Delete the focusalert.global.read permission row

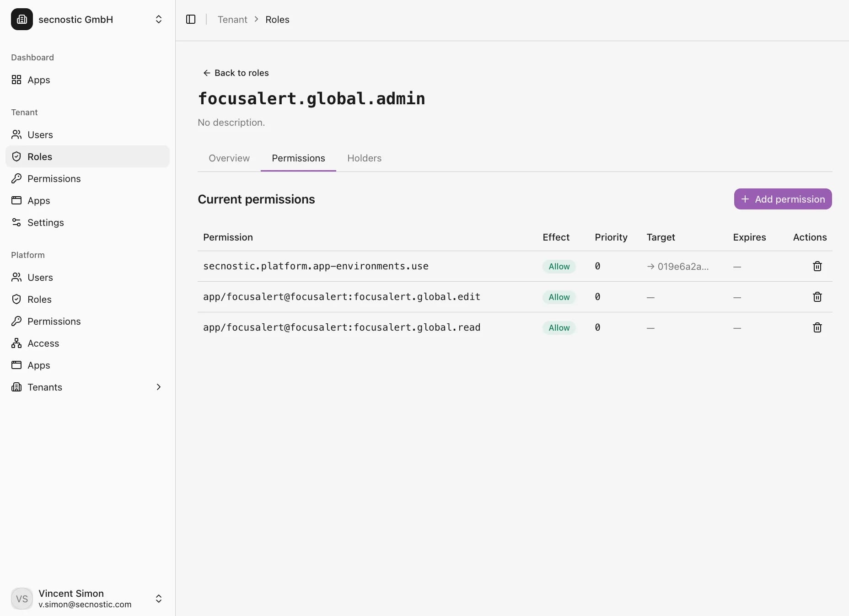(x=817, y=327)
